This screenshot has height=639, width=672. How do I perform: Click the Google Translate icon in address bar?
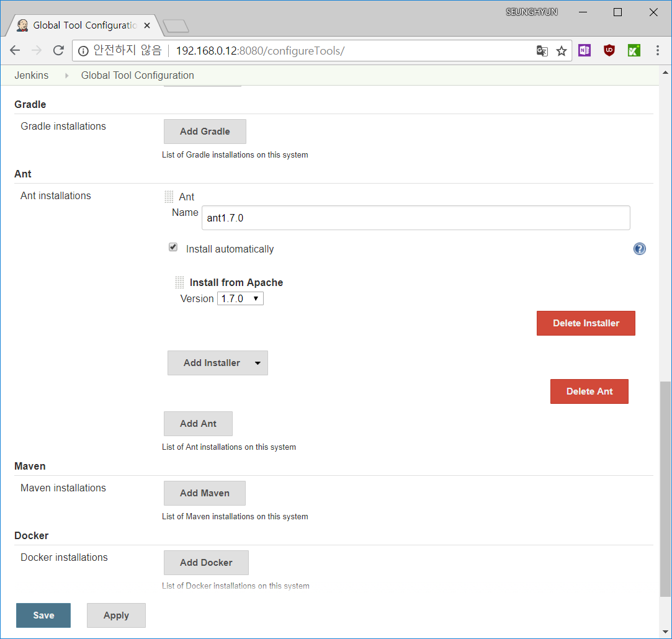pos(542,51)
